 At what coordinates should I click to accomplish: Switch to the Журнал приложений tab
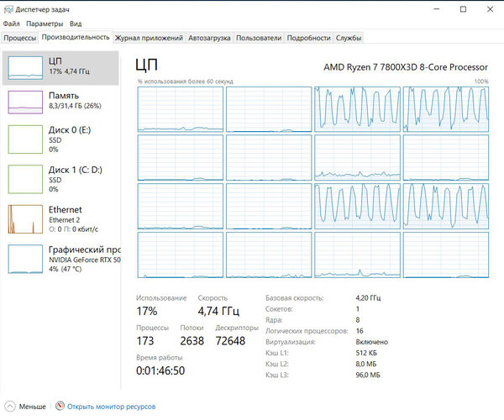point(149,38)
